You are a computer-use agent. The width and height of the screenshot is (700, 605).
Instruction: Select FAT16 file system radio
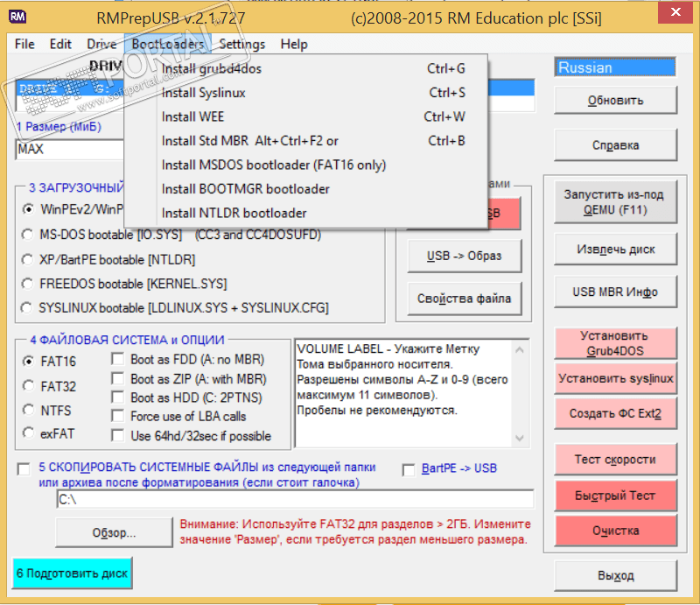tap(29, 361)
